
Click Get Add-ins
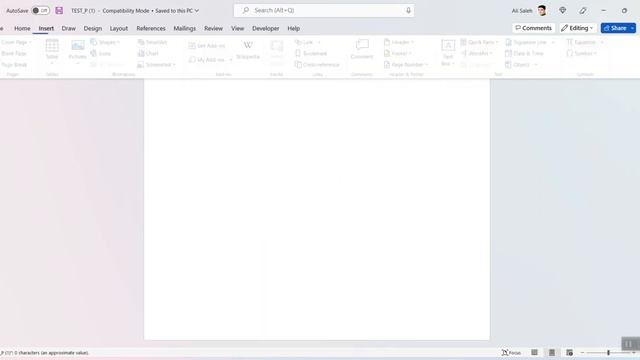point(207,46)
